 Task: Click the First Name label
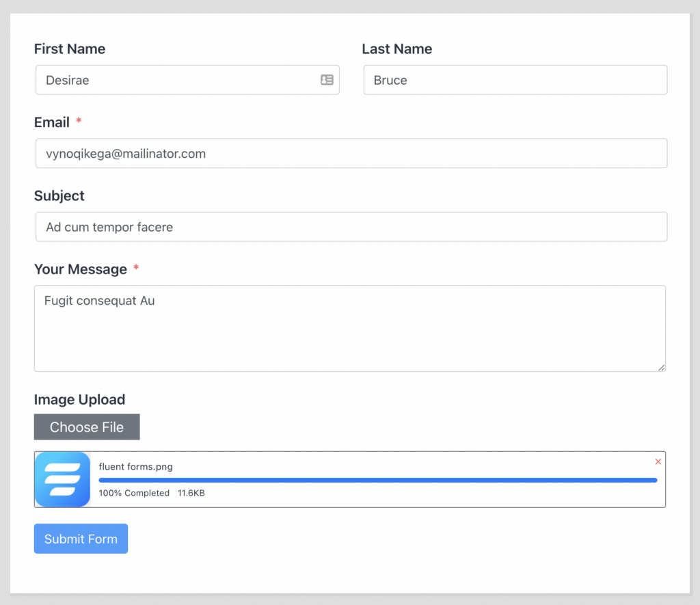click(x=70, y=49)
